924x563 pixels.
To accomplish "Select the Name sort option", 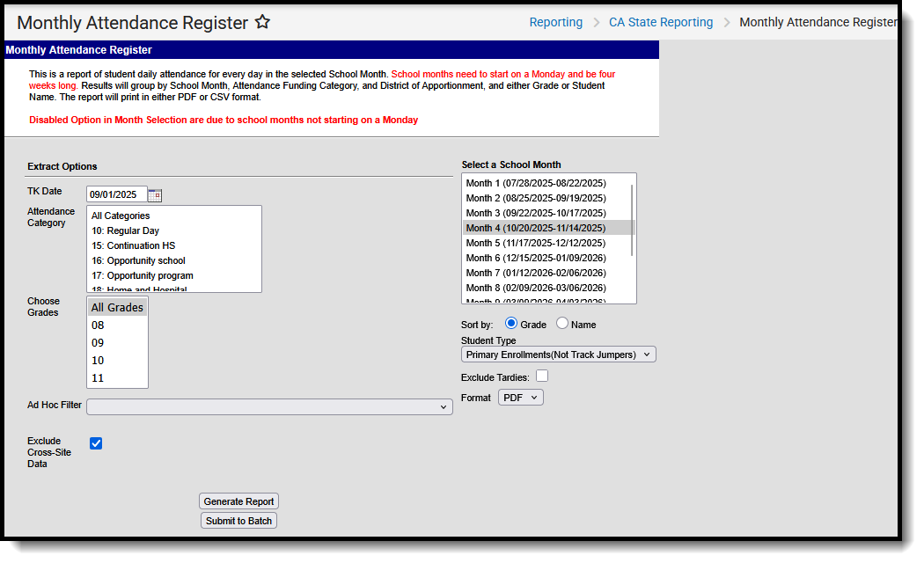I will point(563,324).
